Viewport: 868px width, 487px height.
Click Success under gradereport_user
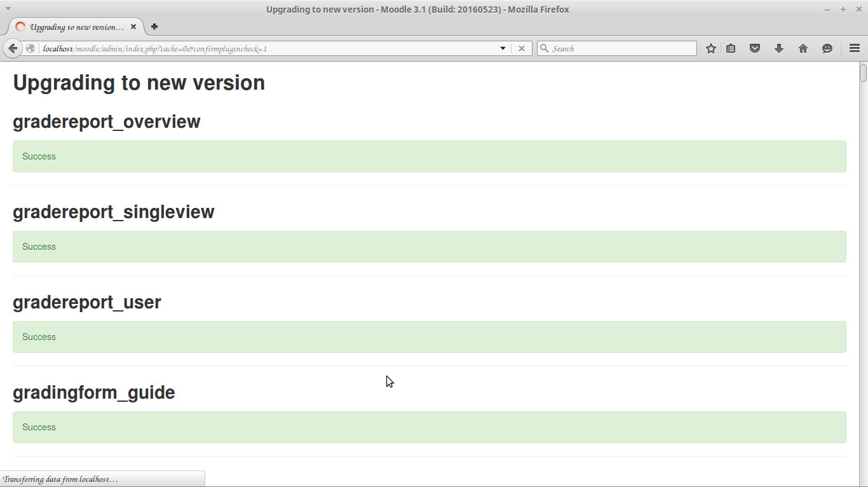tap(39, 337)
